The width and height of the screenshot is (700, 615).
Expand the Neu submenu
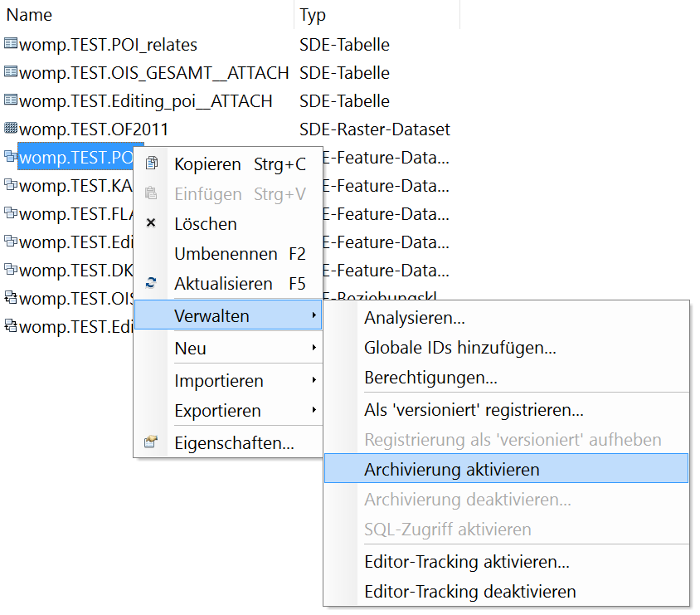tap(192, 349)
